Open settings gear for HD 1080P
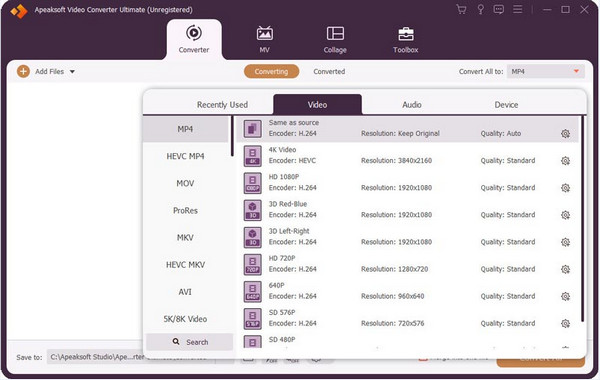Image resolution: width=600 pixels, height=380 pixels. coord(565,188)
